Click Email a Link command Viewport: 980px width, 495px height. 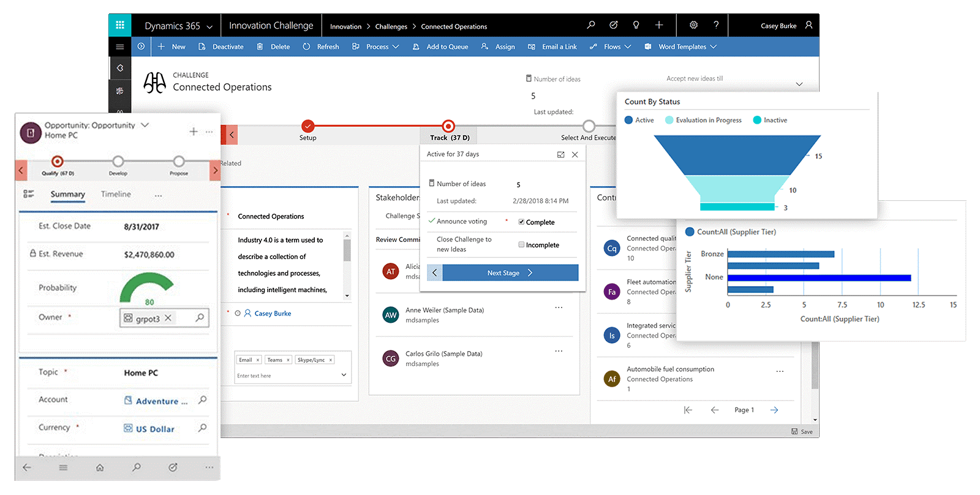[552, 47]
